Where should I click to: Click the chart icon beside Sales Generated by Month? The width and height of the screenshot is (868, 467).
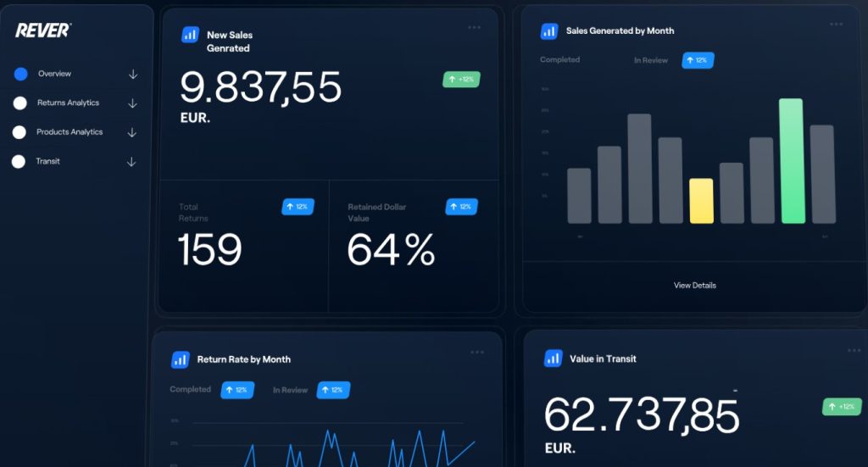pos(549,31)
